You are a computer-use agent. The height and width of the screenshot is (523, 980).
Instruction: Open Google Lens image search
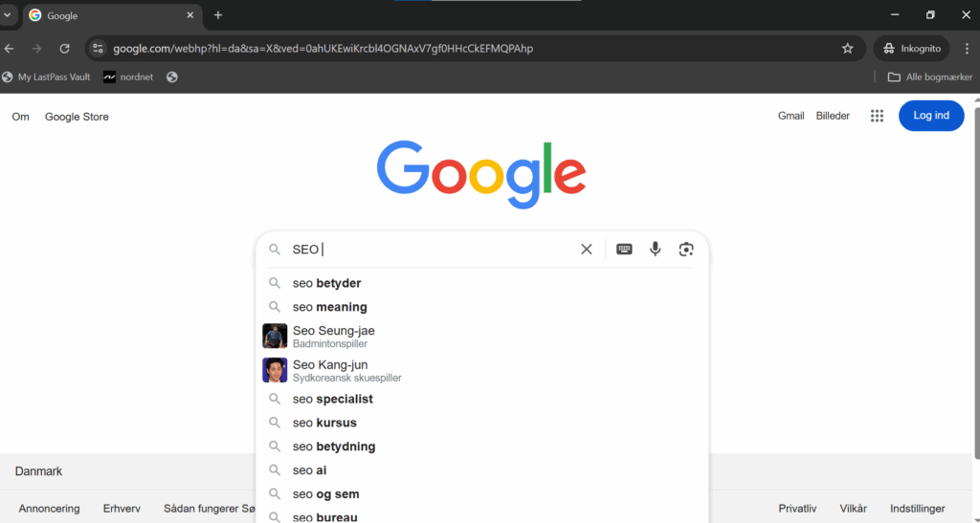[x=686, y=249]
